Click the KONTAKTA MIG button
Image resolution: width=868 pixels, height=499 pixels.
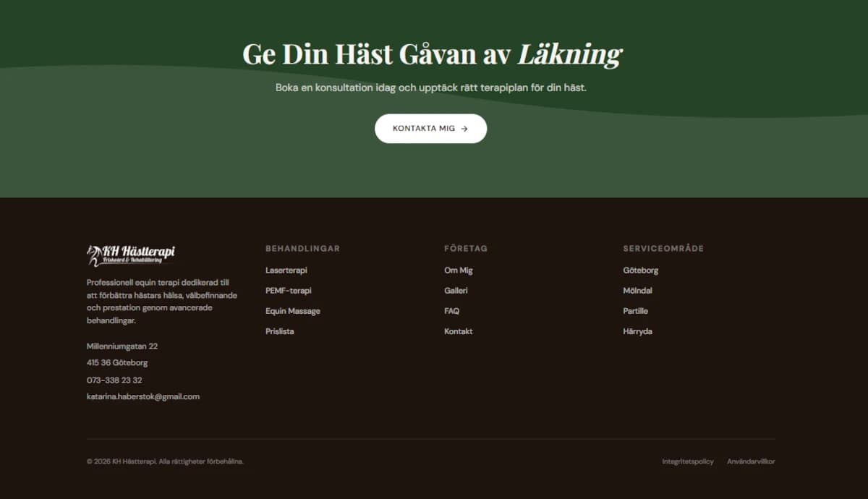[x=430, y=129]
